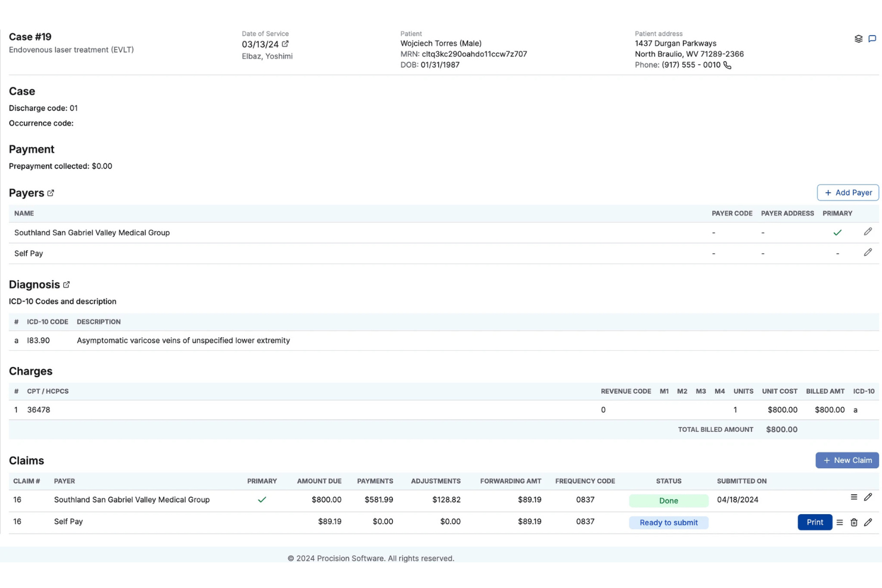Click the SUBMITTED ON column header
Viewport: 882px width, 588px height.
(742, 481)
